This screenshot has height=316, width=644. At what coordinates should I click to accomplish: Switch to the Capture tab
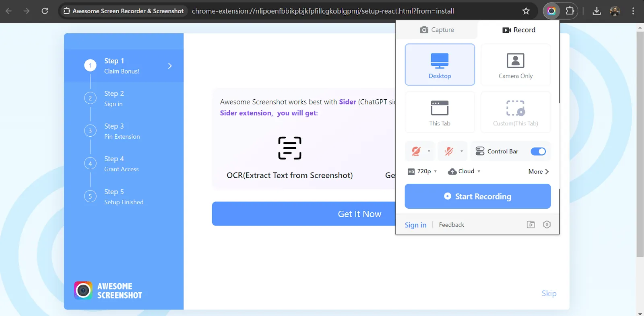tap(437, 30)
